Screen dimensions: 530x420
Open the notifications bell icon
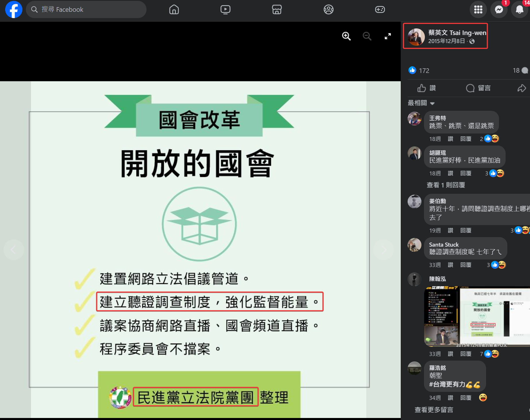(520, 9)
